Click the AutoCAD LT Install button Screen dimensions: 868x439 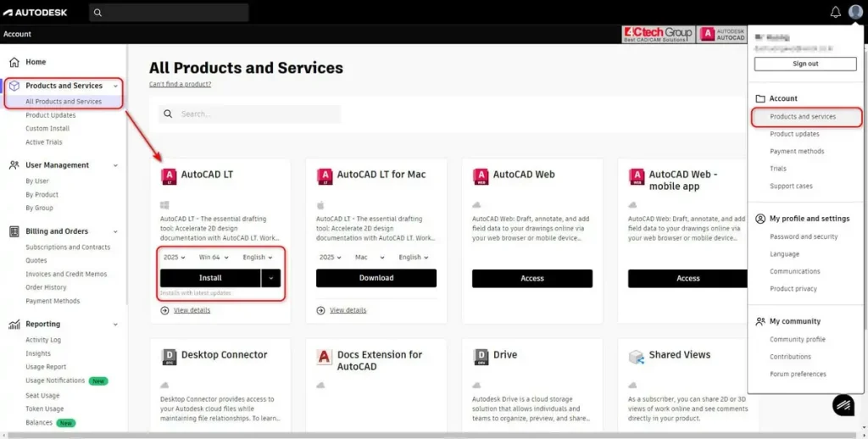click(x=210, y=278)
